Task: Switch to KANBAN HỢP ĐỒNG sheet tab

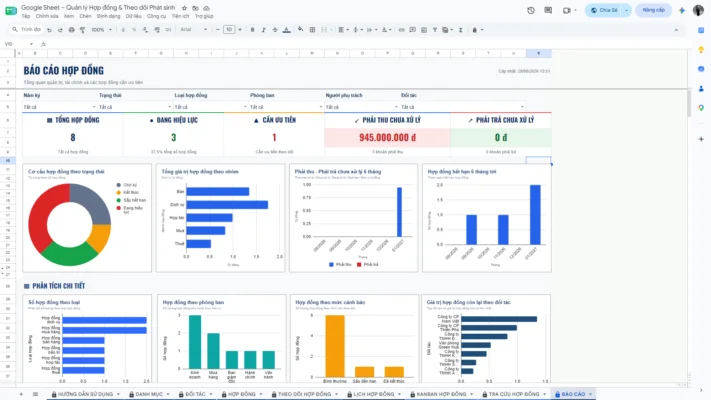Action: (x=441, y=394)
